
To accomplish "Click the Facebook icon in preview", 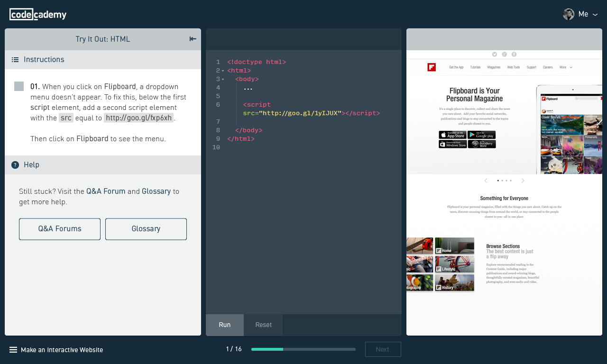I will point(514,55).
